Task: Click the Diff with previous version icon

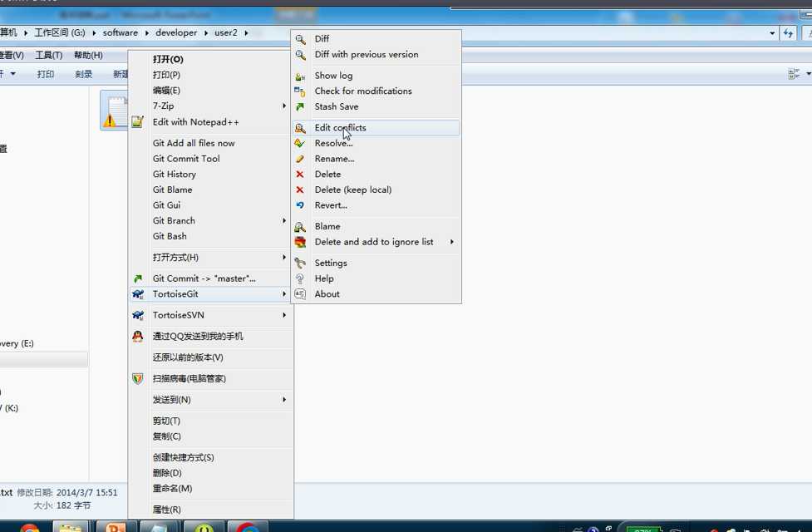Action: [300, 54]
